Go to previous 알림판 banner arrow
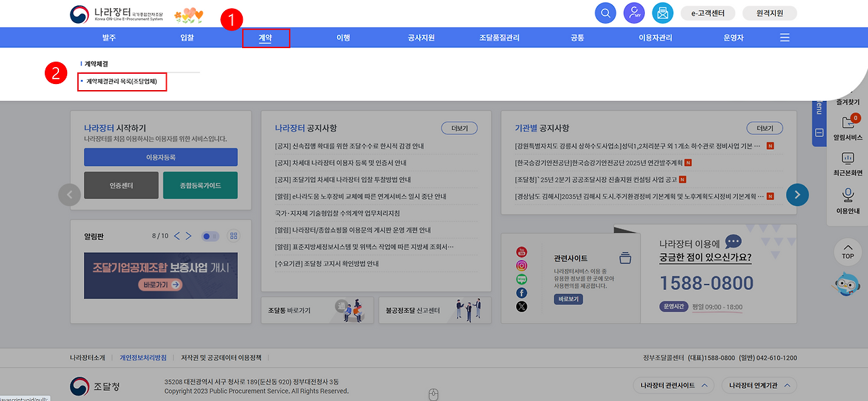The width and height of the screenshot is (868, 401). click(177, 236)
